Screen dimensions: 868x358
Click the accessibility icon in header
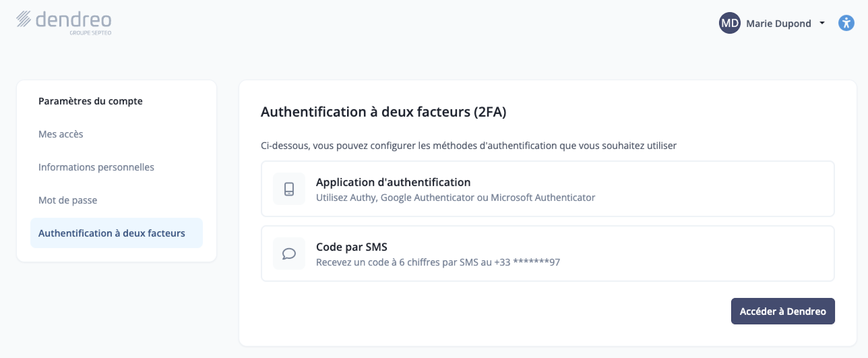[x=846, y=23]
